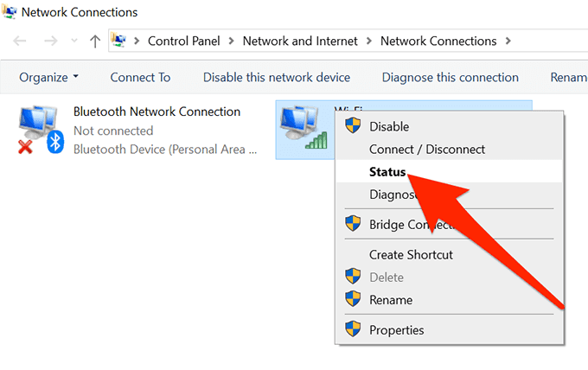Choose Create Shortcut in context menu
Screen dimensions: 588x370
pos(411,254)
